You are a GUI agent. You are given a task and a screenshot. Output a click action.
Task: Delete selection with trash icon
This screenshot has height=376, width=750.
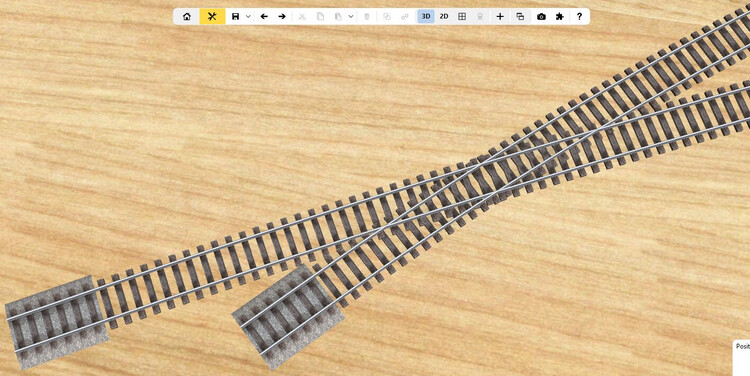pyautogui.click(x=367, y=16)
